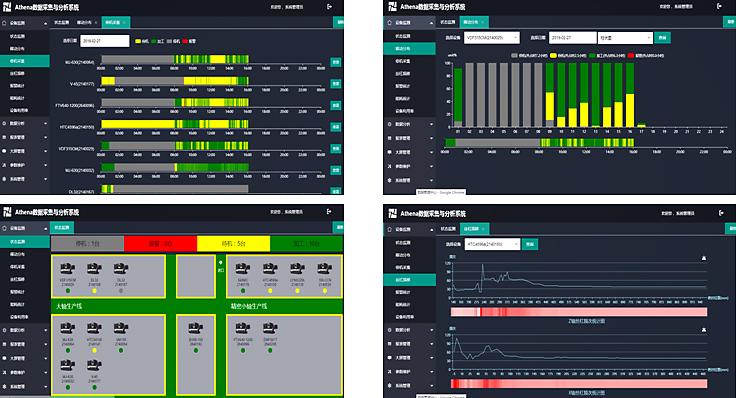
Task: Click save icon on upper line chart
Action: click(704, 258)
